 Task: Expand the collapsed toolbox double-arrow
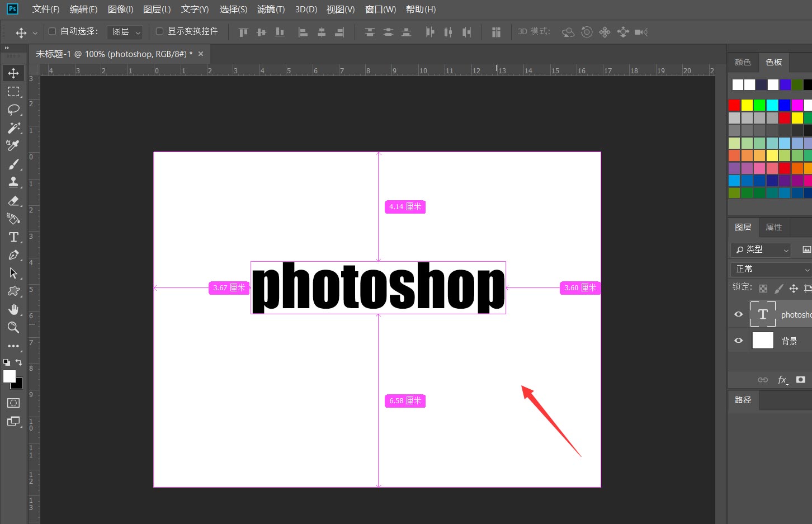[7, 48]
